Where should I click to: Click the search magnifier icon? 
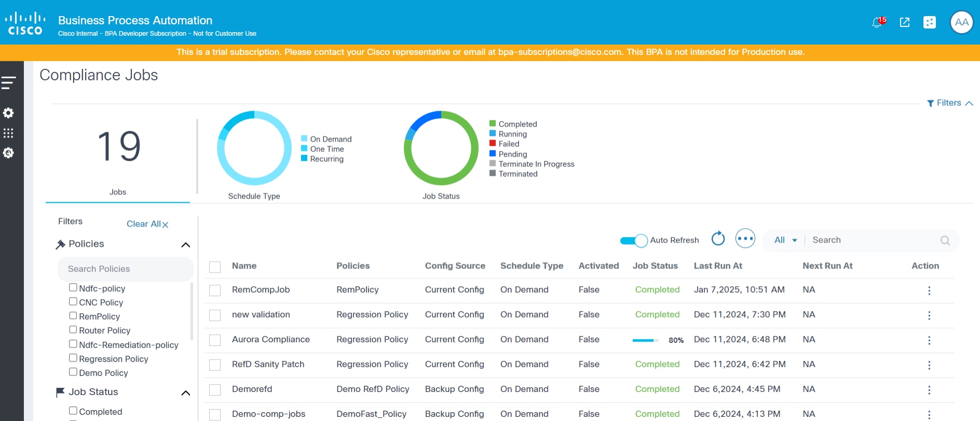coord(945,240)
